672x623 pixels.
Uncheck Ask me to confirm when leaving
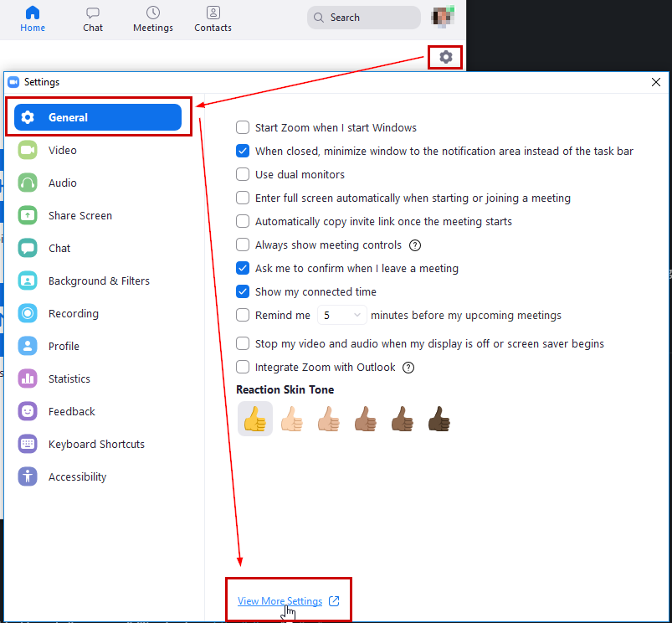pos(243,268)
